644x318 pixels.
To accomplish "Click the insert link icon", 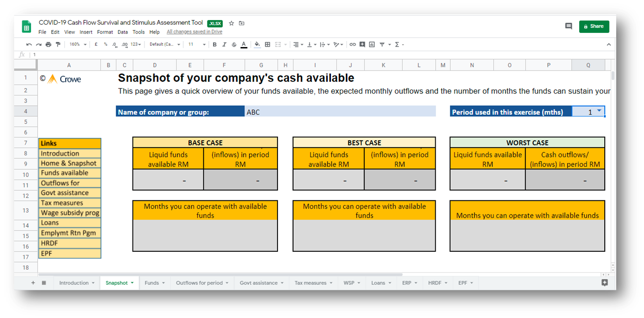I will 352,44.
